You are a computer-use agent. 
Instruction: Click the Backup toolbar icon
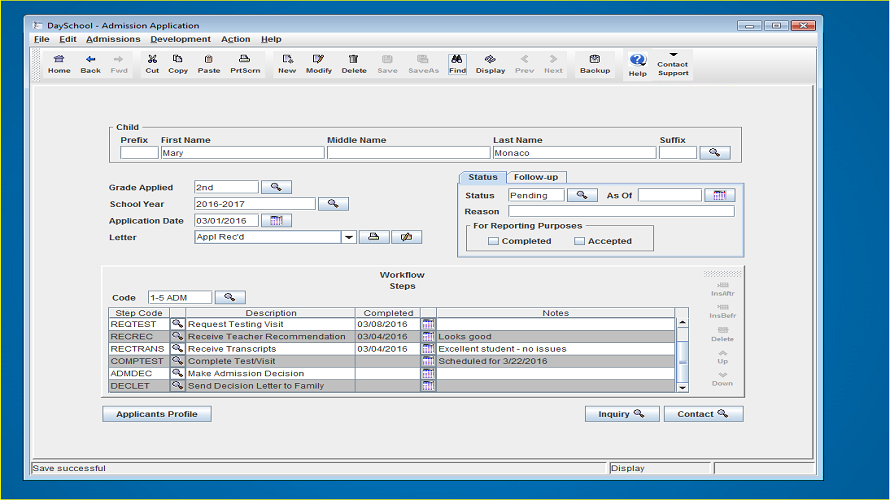click(595, 64)
